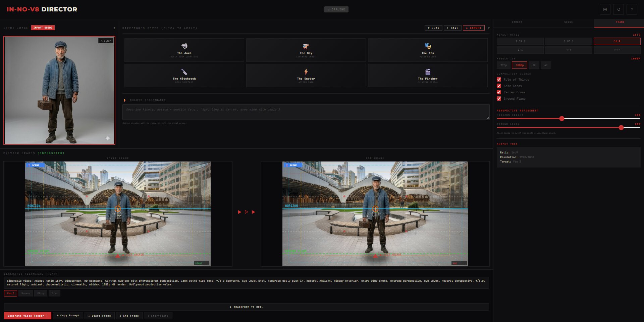
Task: Select the Runway target model tab
Action: [26, 293]
